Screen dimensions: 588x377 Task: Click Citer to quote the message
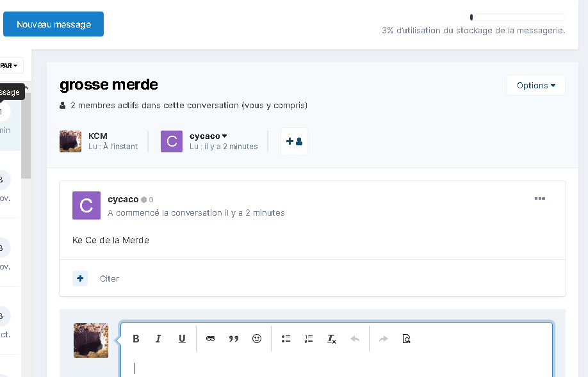point(110,278)
